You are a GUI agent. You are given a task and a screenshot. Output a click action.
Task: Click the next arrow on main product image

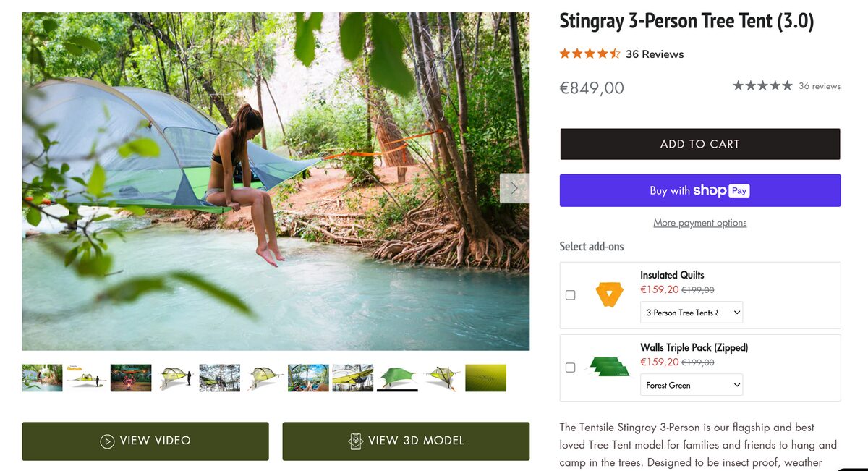[514, 187]
